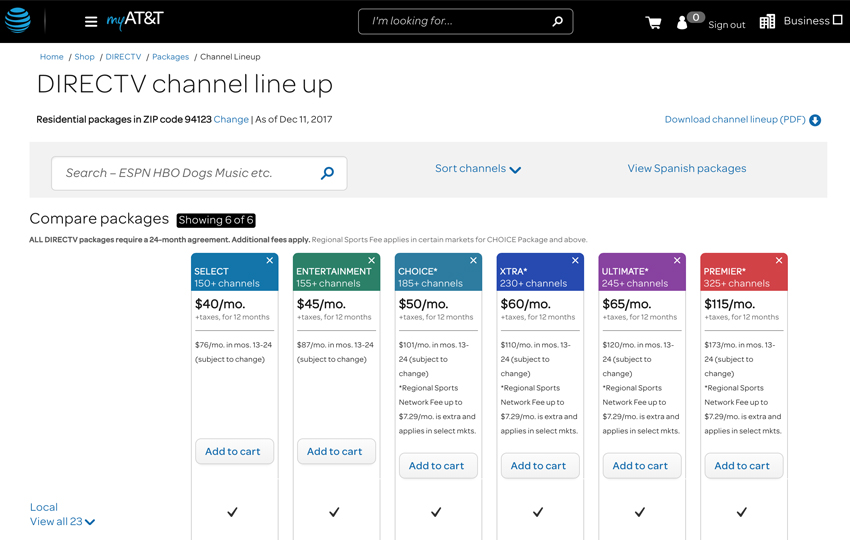Remove the SELECT package column

click(x=270, y=261)
